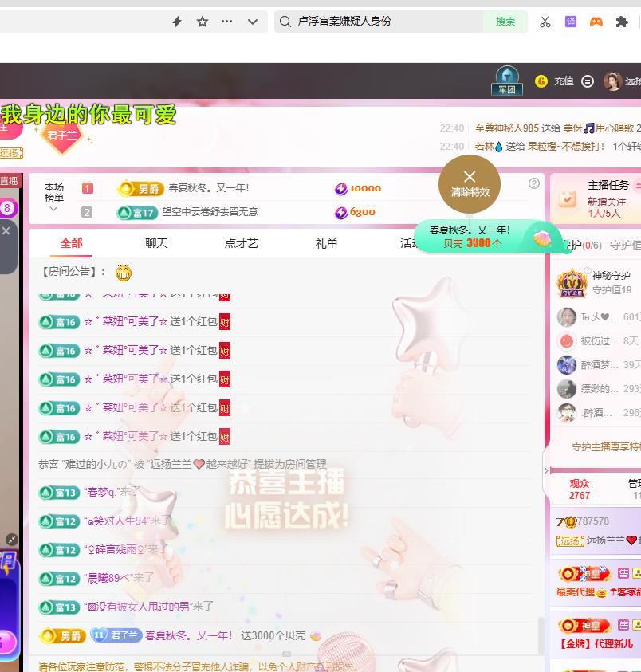Screen dimensions: 641x672
Task: Open the 军团 helmet icon
Action: (x=507, y=81)
